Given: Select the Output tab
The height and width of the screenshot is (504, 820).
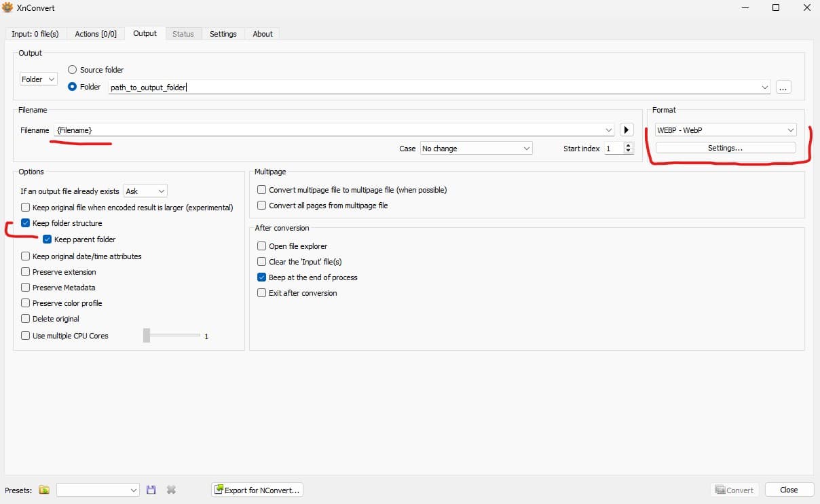Looking at the screenshot, I should point(145,33).
